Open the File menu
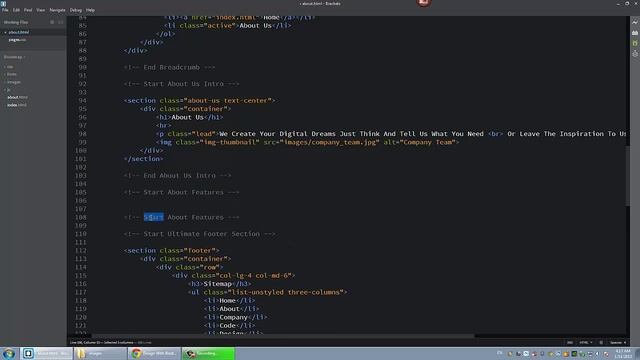Screen dimensions: 640x360 [5, 10]
